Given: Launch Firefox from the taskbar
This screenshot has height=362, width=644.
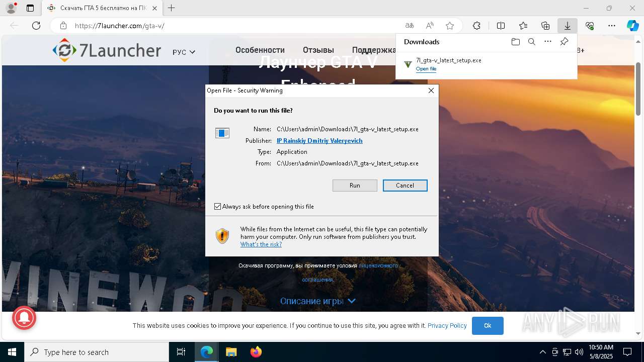Looking at the screenshot, I should point(256,352).
